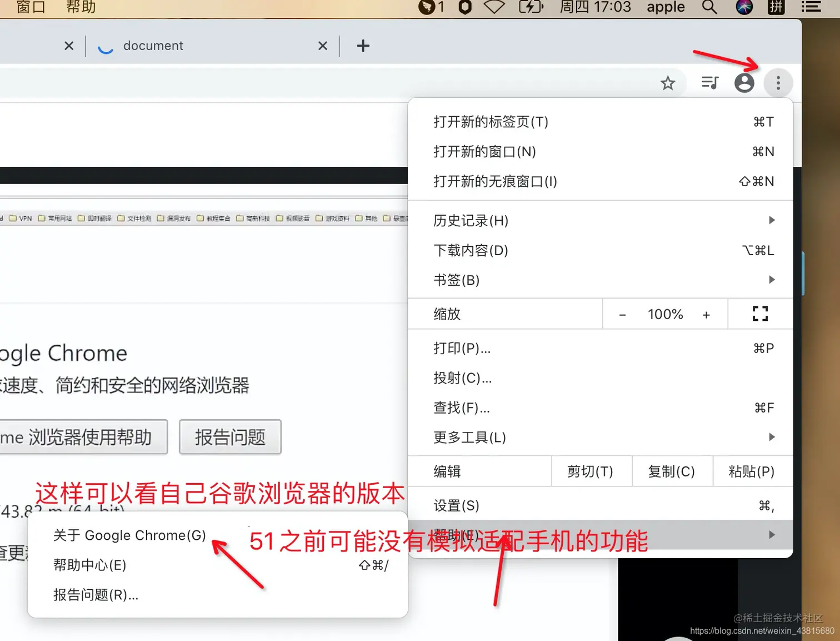Screen dimensions: 840x641
Task: Expand the 历史记录 submenu arrow
Action: point(771,220)
